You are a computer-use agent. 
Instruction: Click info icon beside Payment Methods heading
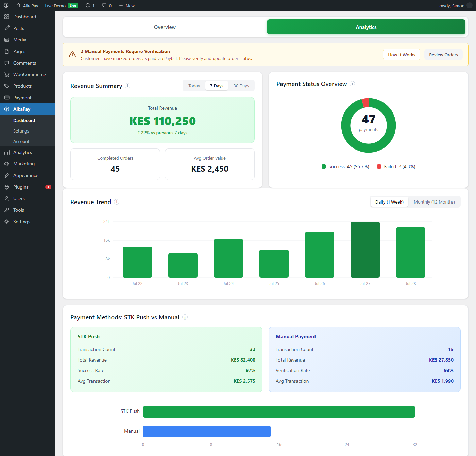click(185, 317)
